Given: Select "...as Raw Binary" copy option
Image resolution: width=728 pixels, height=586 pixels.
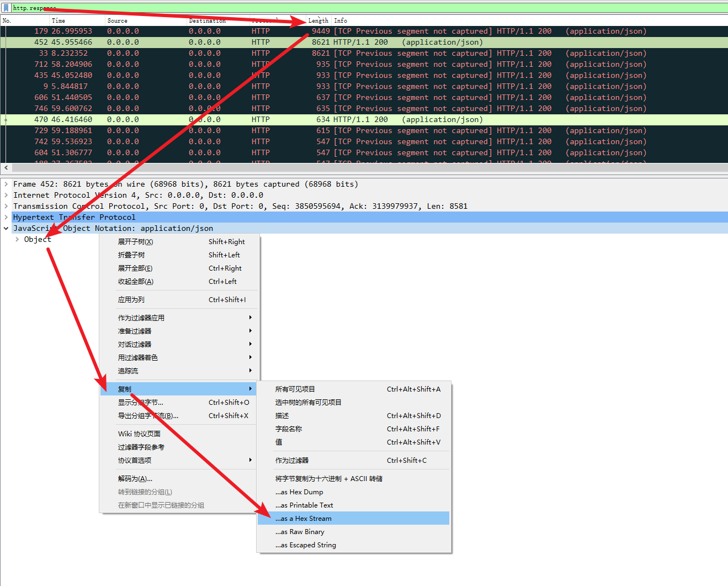Looking at the screenshot, I should (300, 532).
